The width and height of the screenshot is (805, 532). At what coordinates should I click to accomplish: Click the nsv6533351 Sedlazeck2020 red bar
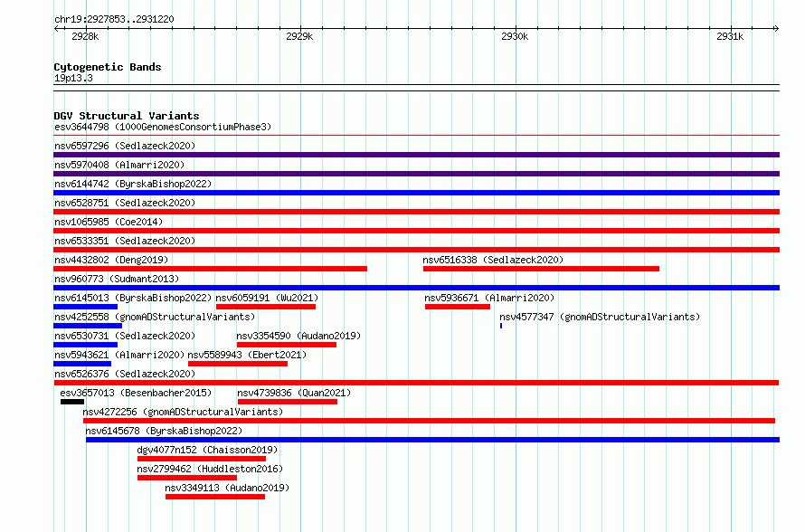click(416, 250)
